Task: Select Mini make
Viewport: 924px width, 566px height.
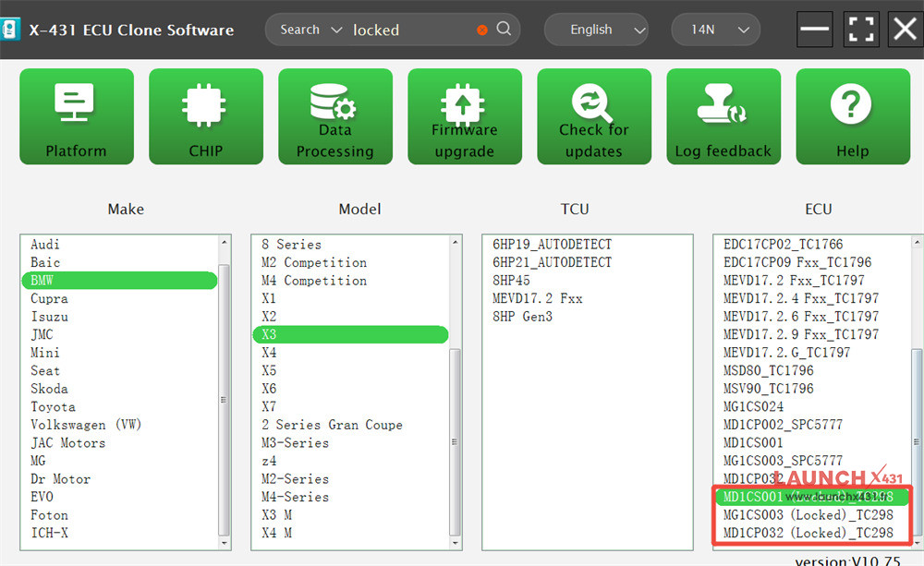Action: (x=44, y=353)
